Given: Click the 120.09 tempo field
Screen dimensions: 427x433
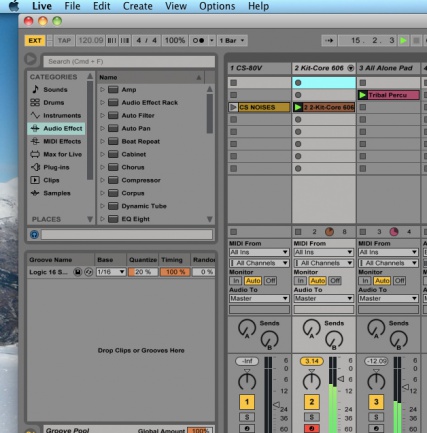Looking at the screenshot, I should click(x=91, y=41).
